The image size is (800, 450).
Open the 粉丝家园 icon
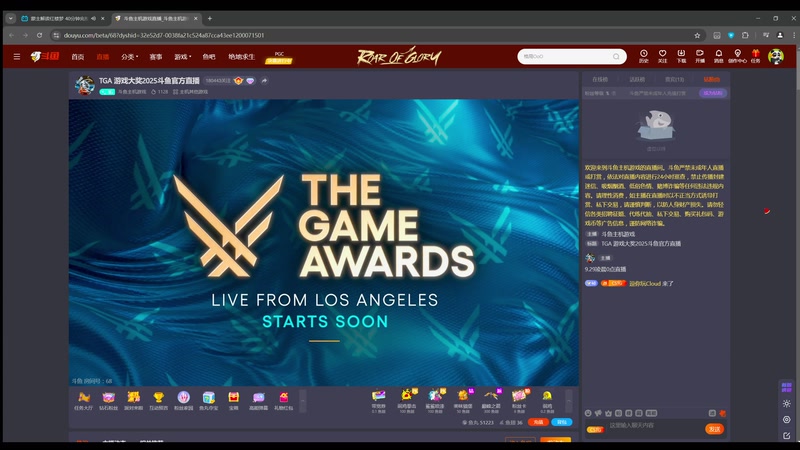point(183,401)
